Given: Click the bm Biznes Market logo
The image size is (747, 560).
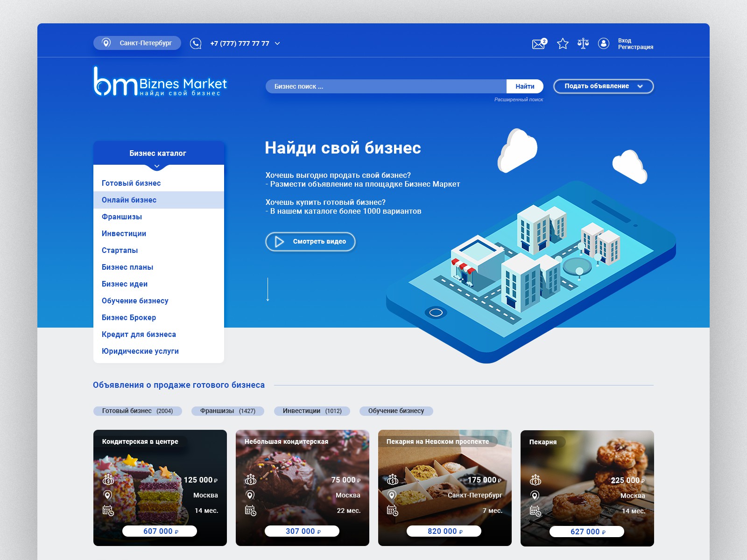Looking at the screenshot, I should point(160,82).
